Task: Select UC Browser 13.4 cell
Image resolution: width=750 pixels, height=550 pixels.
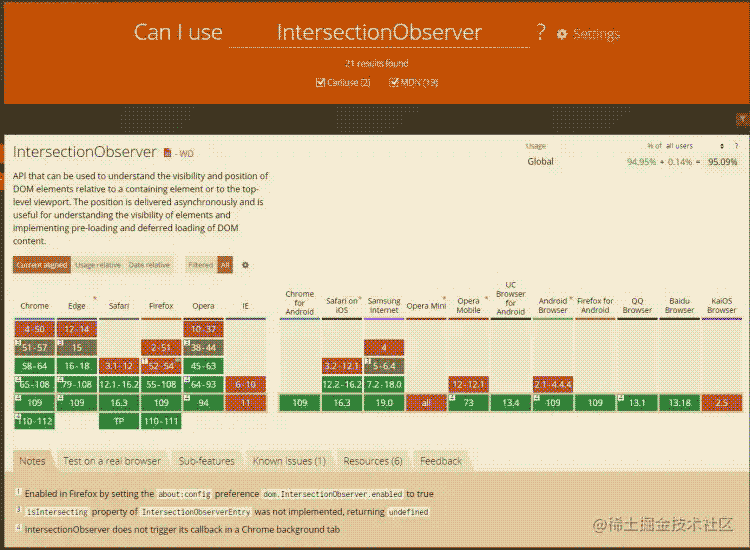Action: 510,403
